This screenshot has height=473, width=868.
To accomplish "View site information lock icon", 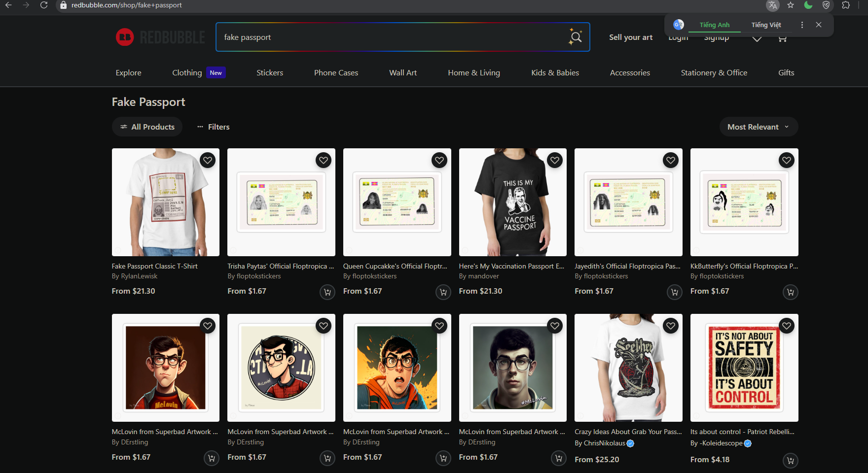I will tap(63, 5).
